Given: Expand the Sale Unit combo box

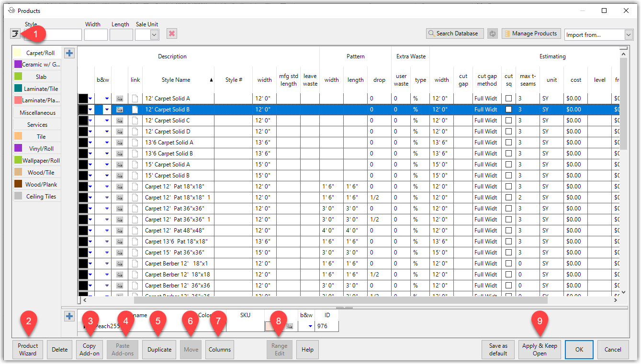Looking at the screenshot, I should (154, 34).
